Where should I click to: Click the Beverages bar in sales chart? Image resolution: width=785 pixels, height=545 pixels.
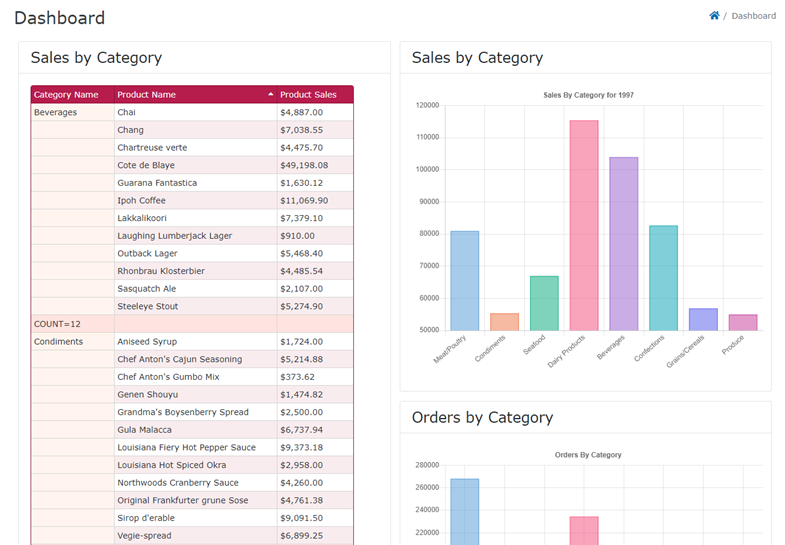click(623, 243)
